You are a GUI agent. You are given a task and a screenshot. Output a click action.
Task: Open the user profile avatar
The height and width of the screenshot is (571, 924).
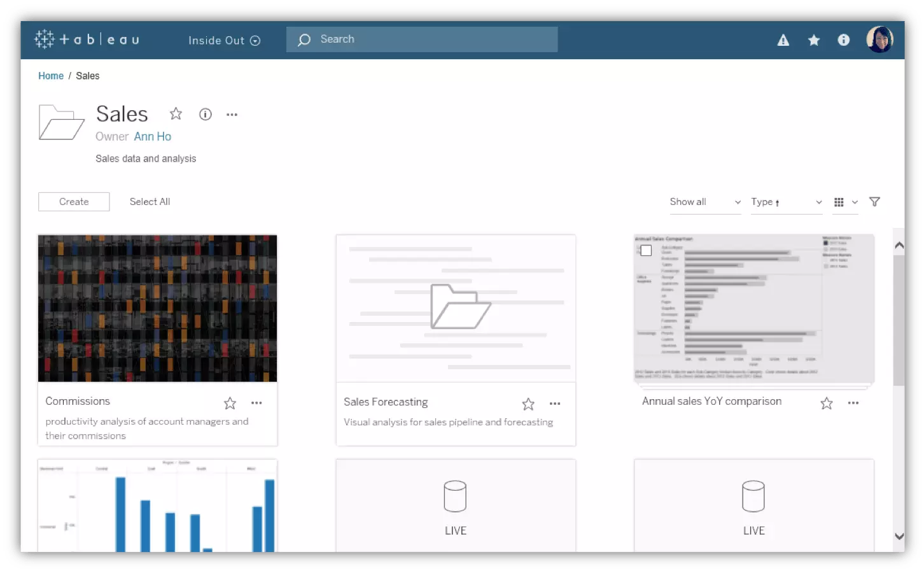[879, 39]
